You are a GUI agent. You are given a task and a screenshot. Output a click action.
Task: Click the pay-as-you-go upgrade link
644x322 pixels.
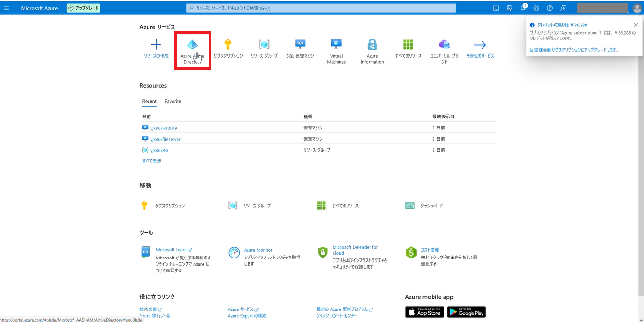click(574, 50)
